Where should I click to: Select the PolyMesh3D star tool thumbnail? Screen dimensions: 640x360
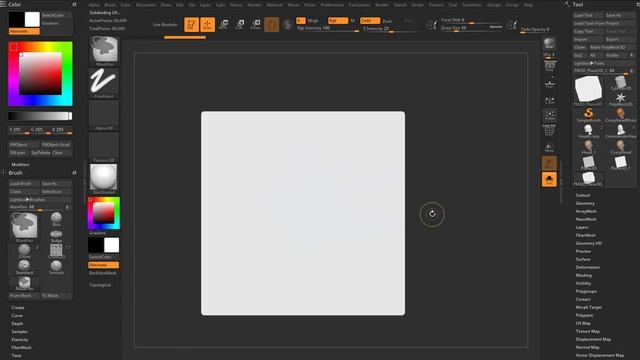[620, 99]
